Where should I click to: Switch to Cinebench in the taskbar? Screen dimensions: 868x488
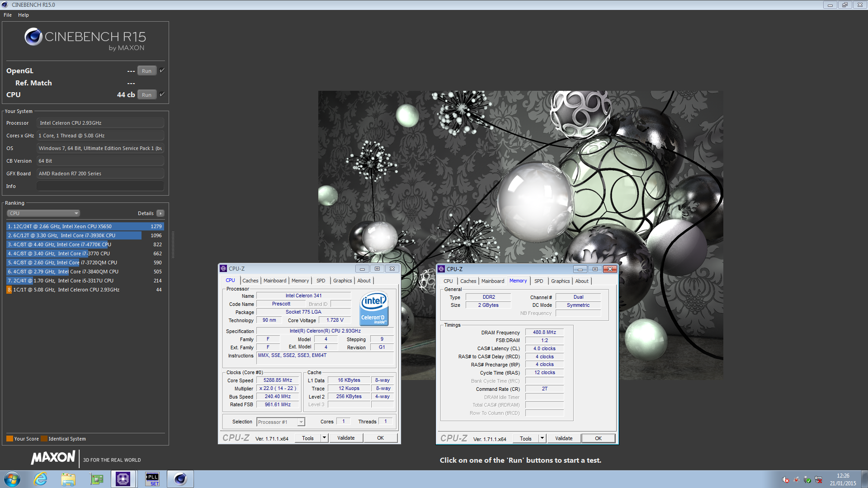pyautogui.click(x=180, y=479)
